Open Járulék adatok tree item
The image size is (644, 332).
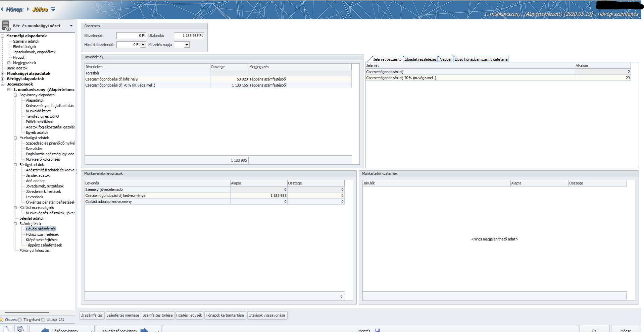pos(38,175)
